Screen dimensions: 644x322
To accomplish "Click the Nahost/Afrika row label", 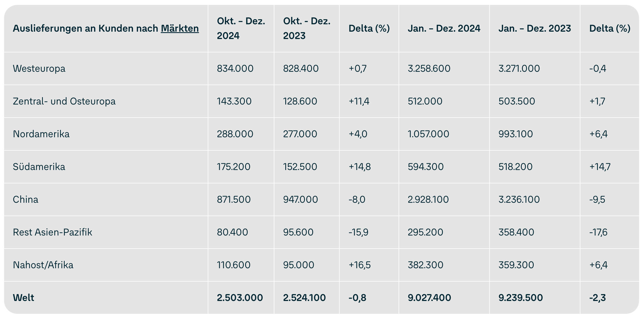I will click(43, 265).
